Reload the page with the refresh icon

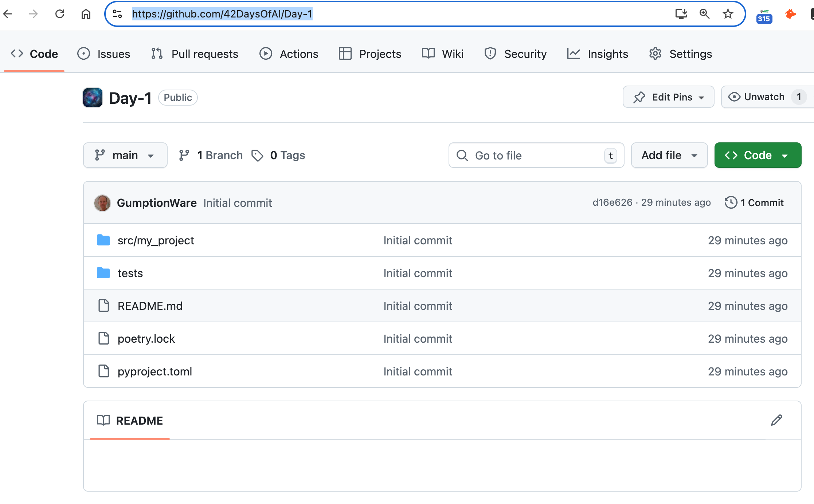point(60,14)
